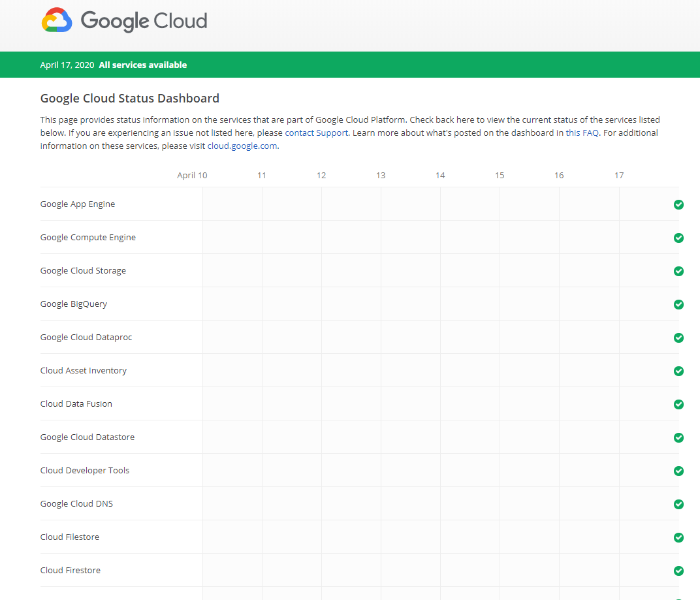The image size is (700, 600).
Task: Click the Cloud Developer Tools service name
Action: click(x=85, y=470)
